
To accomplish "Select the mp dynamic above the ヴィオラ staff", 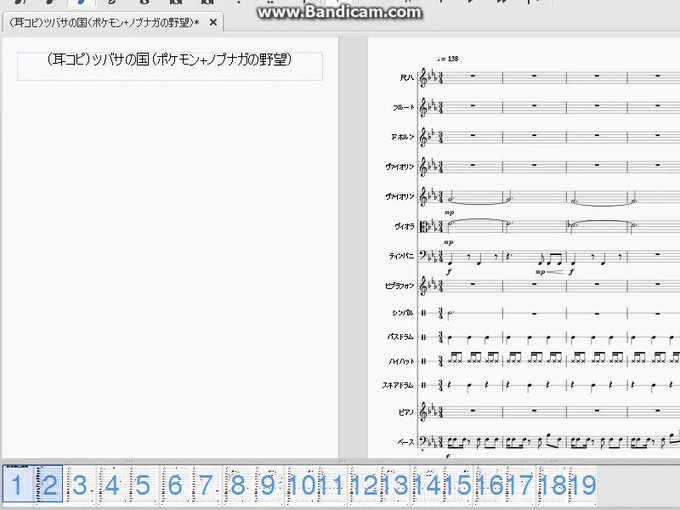I will (x=449, y=213).
